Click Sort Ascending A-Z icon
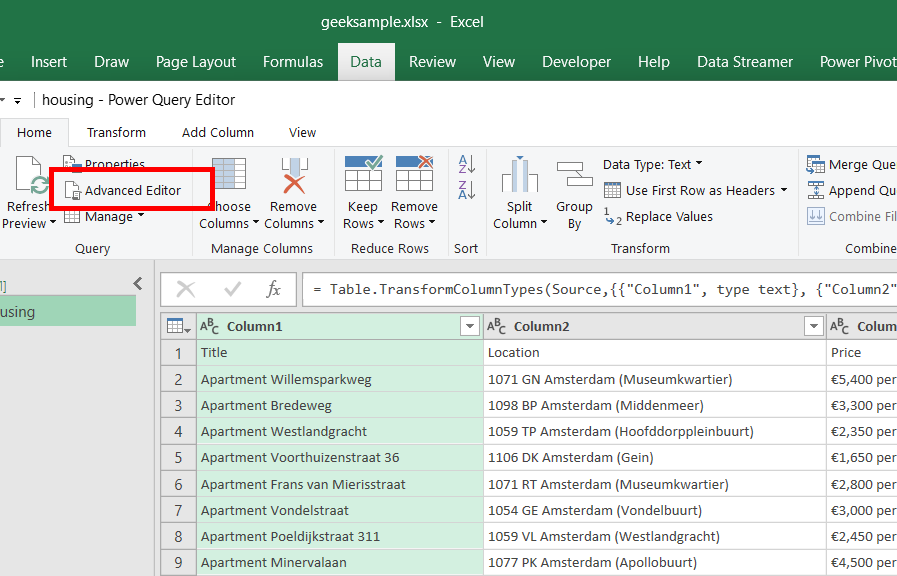Viewport: 897px width, 576px height. (x=466, y=164)
